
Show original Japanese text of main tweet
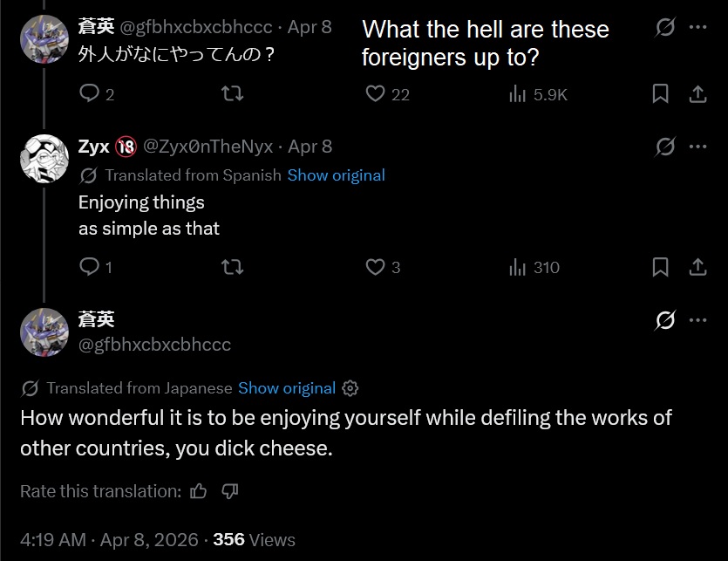point(287,388)
